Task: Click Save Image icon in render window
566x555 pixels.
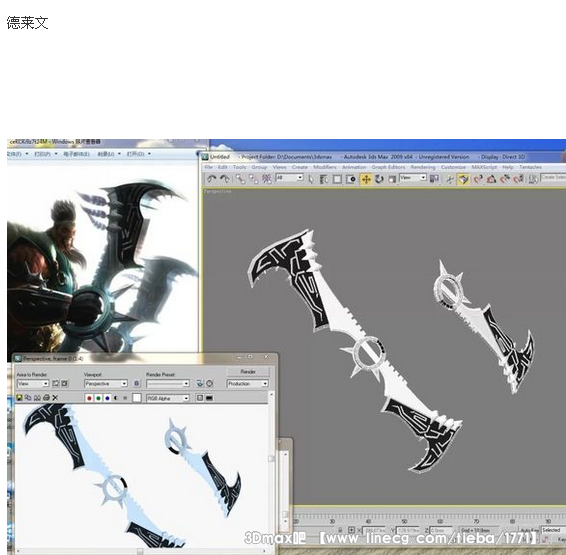Action: [19, 398]
